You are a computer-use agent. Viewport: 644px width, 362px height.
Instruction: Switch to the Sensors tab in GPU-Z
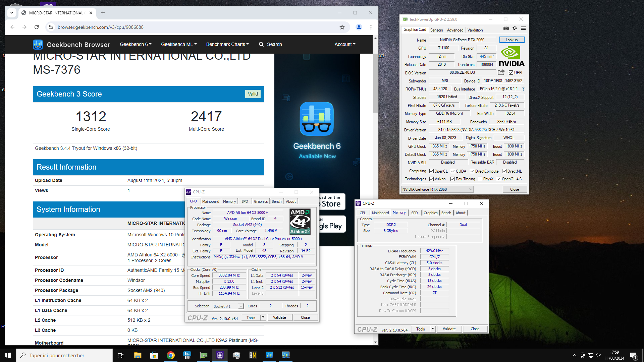[436, 30]
